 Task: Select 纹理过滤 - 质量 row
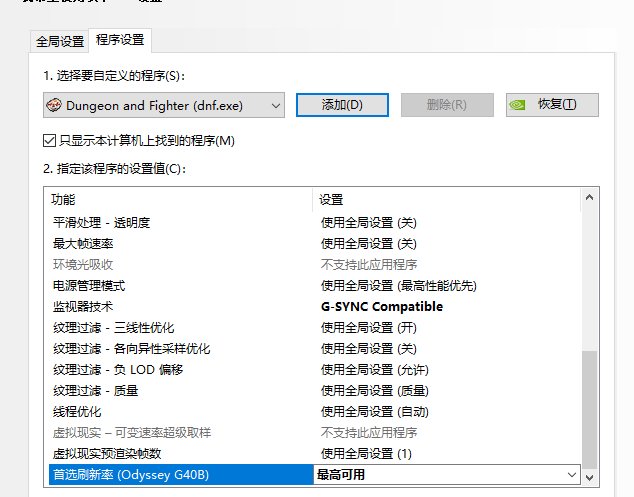pyautogui.click(x=315, y=391)
